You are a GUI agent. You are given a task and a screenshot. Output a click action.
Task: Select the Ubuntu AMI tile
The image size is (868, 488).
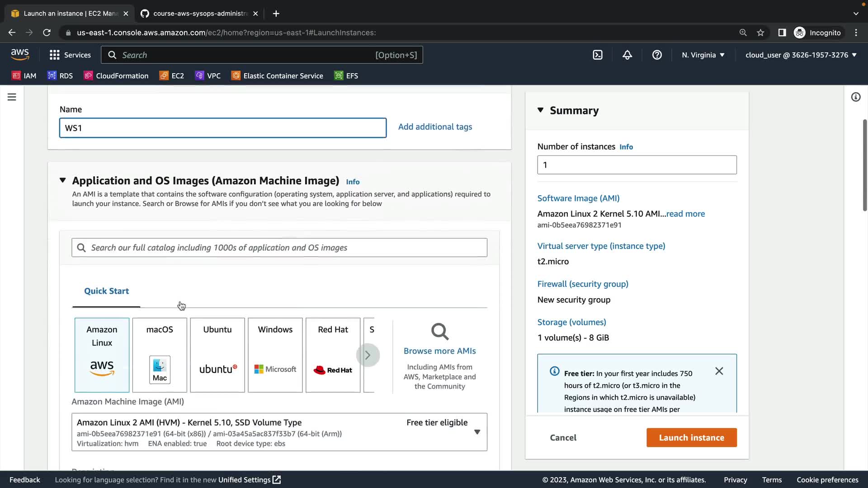217,355
